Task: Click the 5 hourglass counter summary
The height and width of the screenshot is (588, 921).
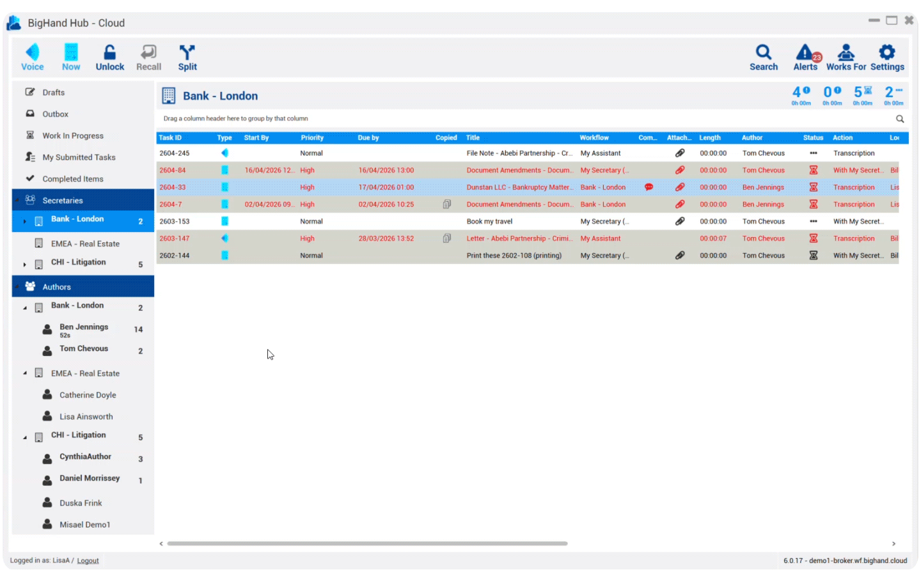Action: (863, 95)
